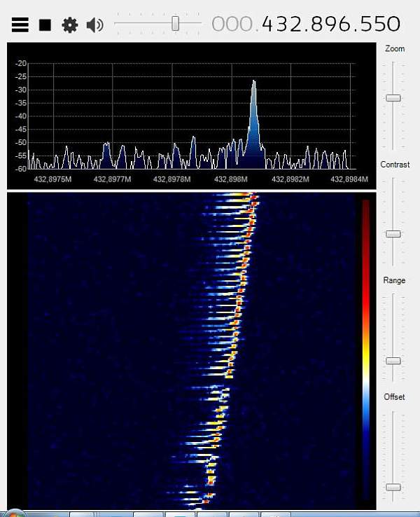This screenshot has width=420, height=517.
Task: Click the Range slider handle
Action: [393, 361]
